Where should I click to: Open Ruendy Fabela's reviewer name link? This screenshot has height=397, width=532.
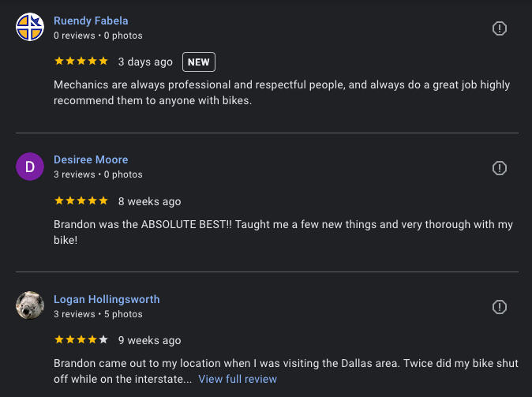(91, 21)
